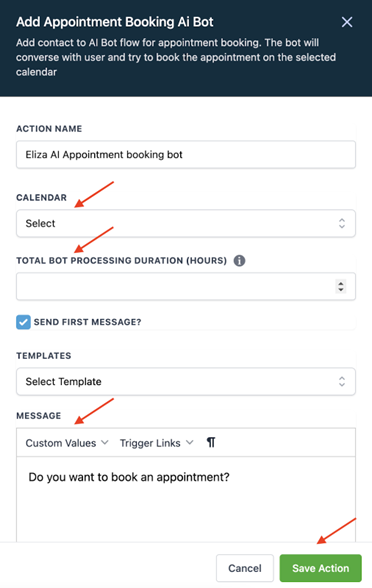
Task: Click the Action Name text field
Action: click(x=186, y=154)
